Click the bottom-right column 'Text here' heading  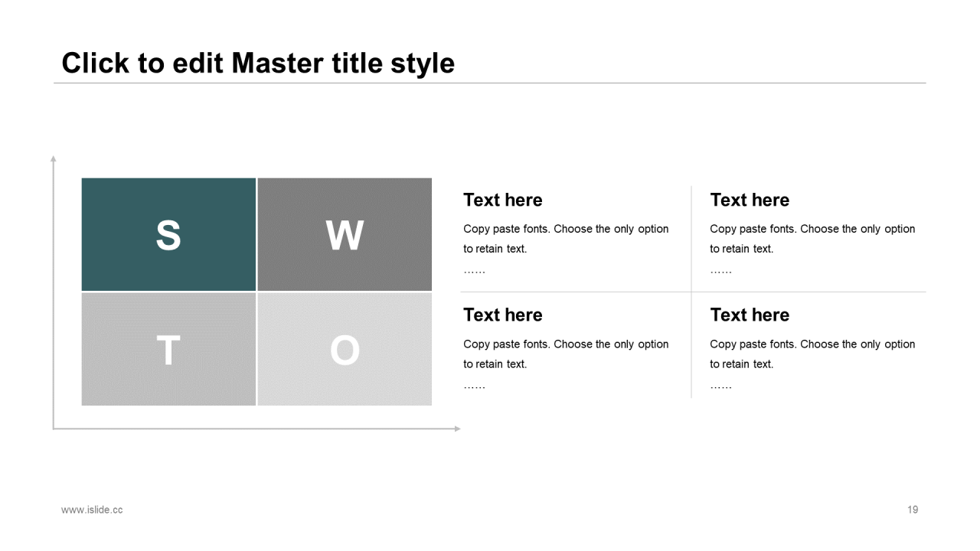point(750,315)
